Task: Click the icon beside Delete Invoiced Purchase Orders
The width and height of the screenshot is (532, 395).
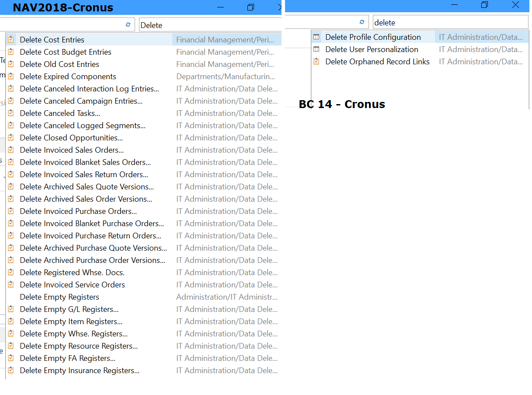Action: click(11, 211)
